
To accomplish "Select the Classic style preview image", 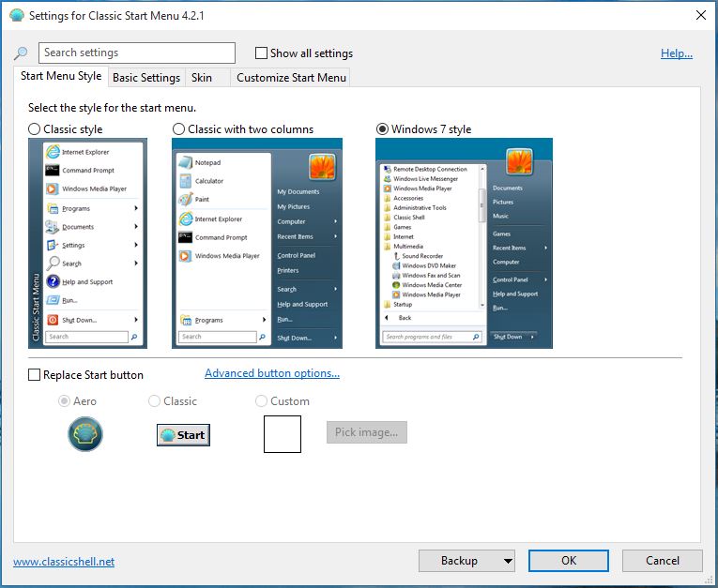I will [x=87, y=243].
